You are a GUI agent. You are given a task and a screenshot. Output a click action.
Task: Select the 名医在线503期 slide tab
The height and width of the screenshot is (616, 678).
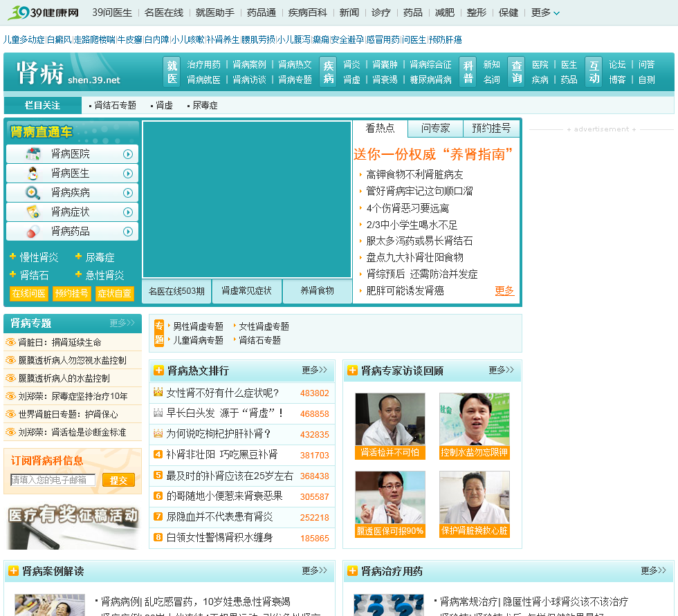click(176, 291)
